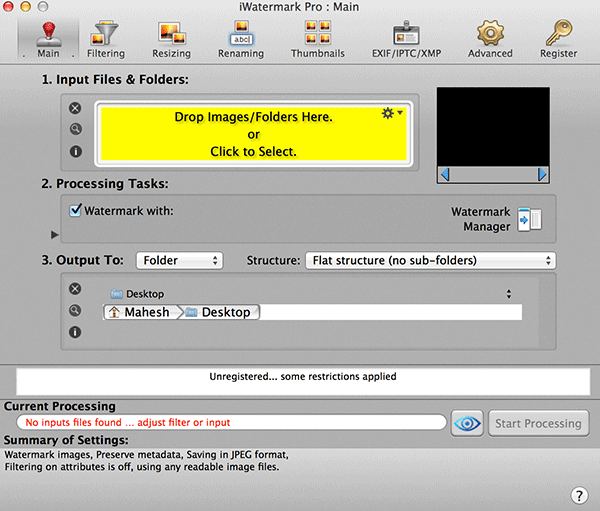This screenshot has width=600, height=511.
Task: Click the 'No inputs files found' message
Action: pyautogui.click(x=128, y=422)
